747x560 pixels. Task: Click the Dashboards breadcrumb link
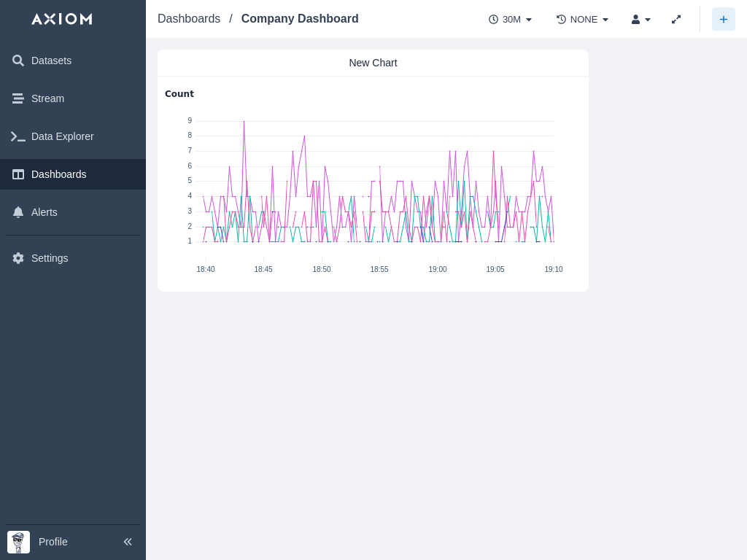pos(189,19)
